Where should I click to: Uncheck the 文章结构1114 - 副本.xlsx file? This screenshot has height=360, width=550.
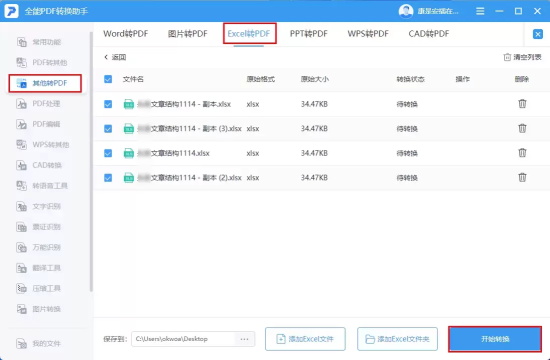tap(108, 104)
